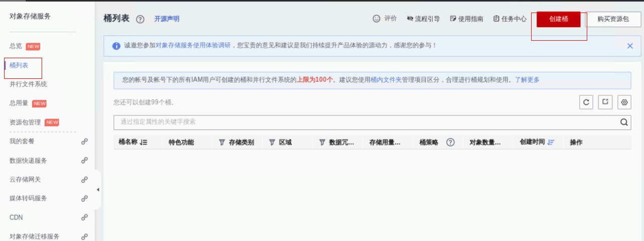
Task: Click the export list icon
Action: [x=605, y=102]
